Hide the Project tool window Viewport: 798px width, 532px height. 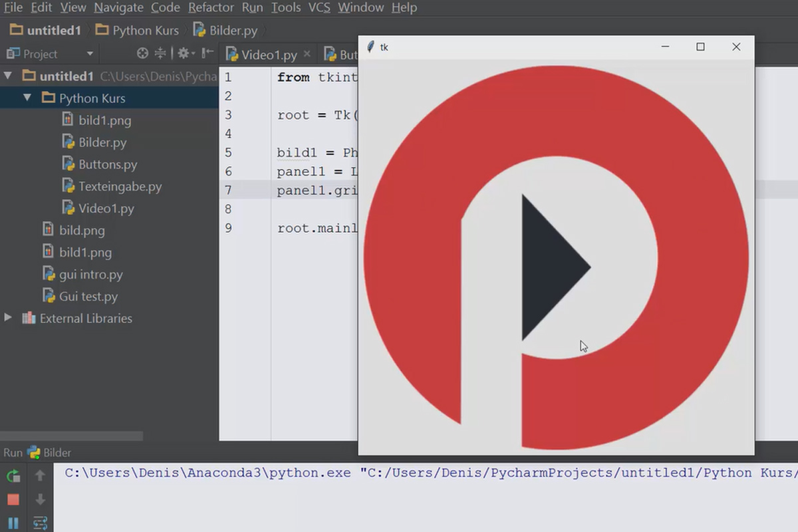click(x=207, y=54)
